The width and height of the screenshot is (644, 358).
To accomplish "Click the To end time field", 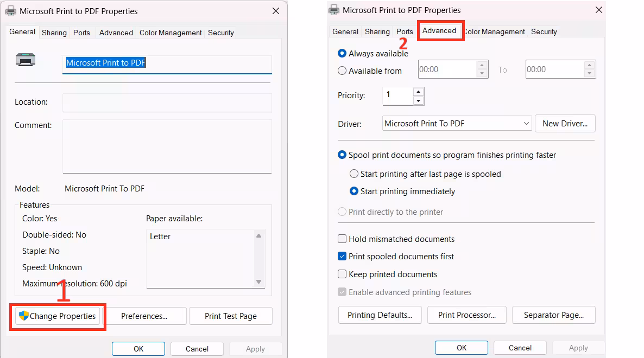I will click(x=555, y=69).
